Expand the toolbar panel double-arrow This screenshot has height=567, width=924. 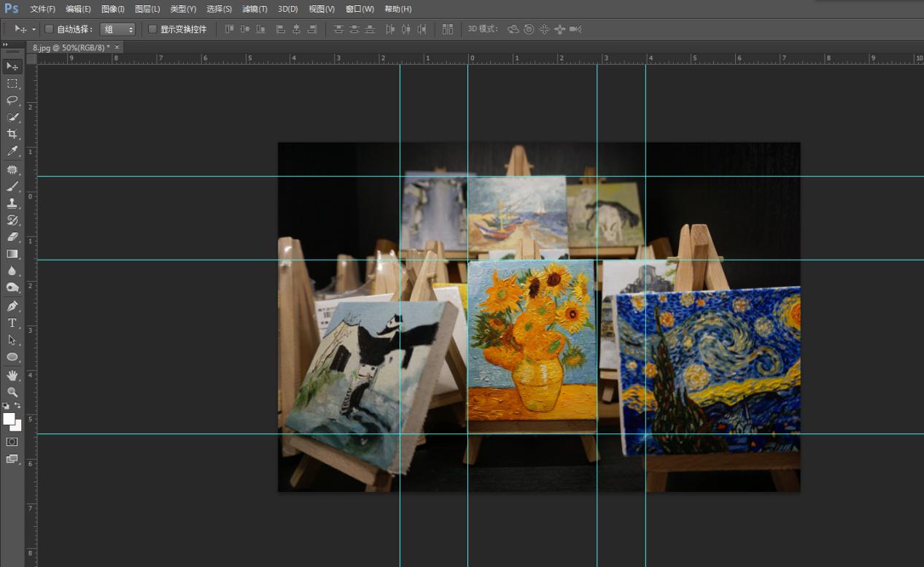point(7,45)
